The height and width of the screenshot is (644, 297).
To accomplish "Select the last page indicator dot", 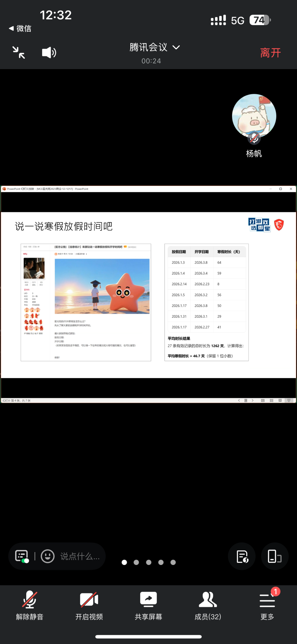I will 173,562.
